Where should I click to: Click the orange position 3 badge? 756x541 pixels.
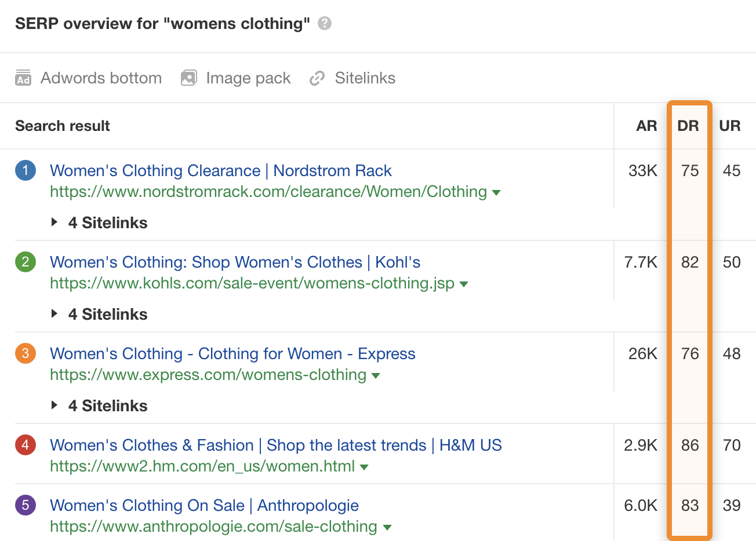pyautogui.click(x=26, y=353)
